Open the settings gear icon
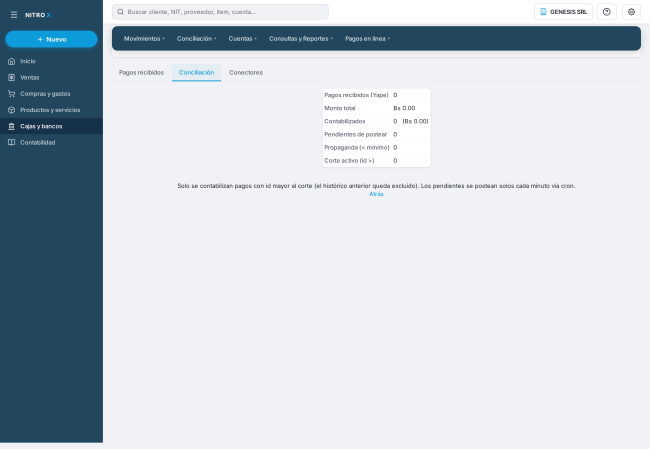Screen dimensions: 650x449 click(x=631, y=12)
